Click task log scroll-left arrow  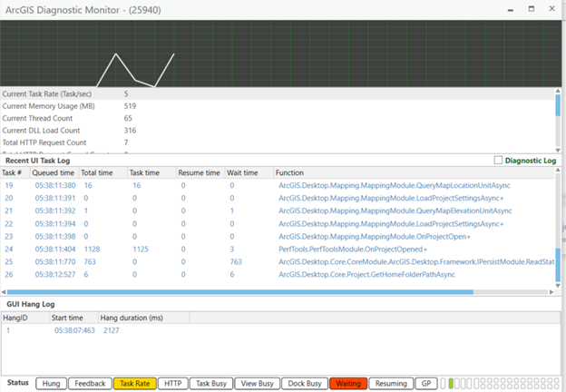(x=4, y=291)
